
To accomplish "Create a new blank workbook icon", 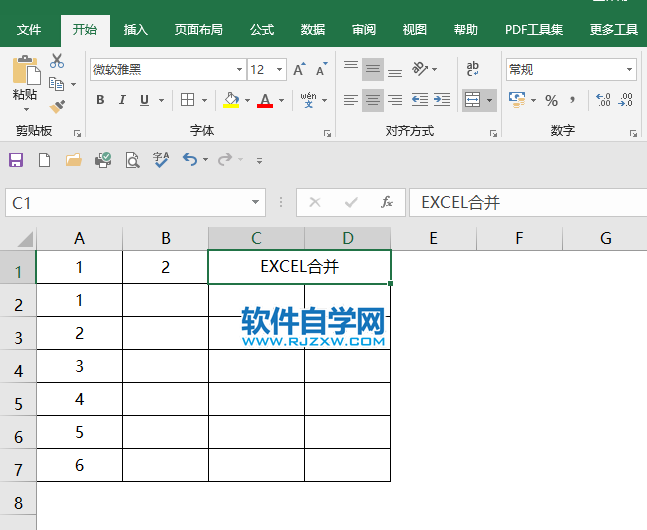I will pos(45,160).
